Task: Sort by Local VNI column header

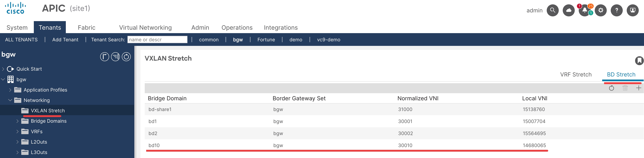Action: tap(535, 98)
